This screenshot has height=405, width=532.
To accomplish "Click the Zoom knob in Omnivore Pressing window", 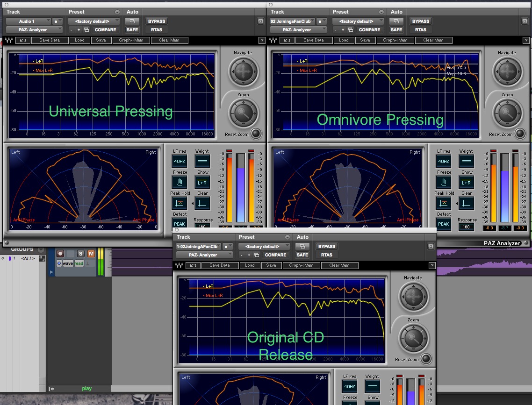I will click(x=507, y=113).
